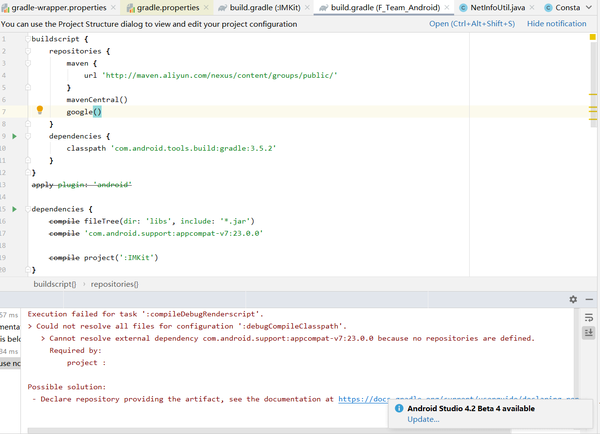
Task: Collapse the repositories block fold marker
Action: click(28, 51)
